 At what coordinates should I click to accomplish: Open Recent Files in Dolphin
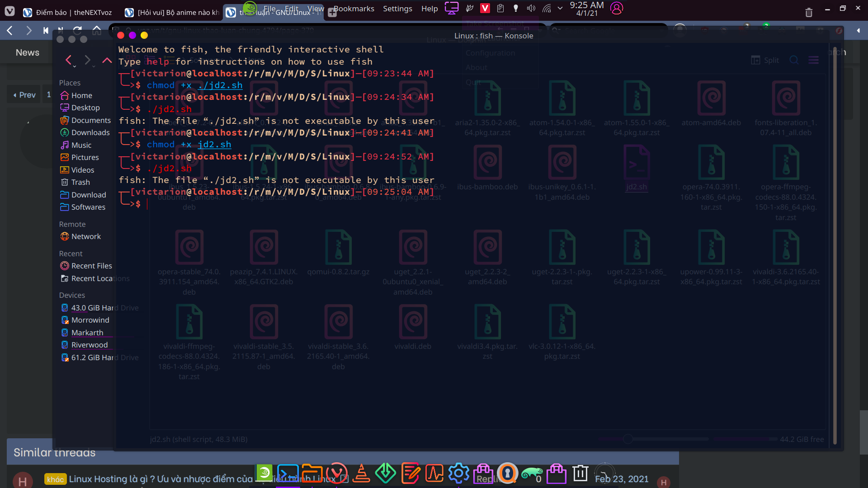coord(91,266)
